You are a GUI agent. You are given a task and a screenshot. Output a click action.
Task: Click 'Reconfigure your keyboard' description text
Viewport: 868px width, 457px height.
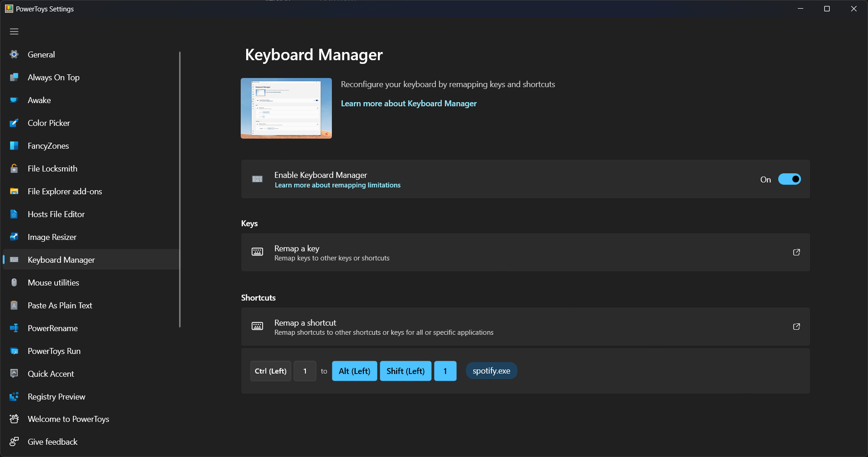click(x=448, y=84)
